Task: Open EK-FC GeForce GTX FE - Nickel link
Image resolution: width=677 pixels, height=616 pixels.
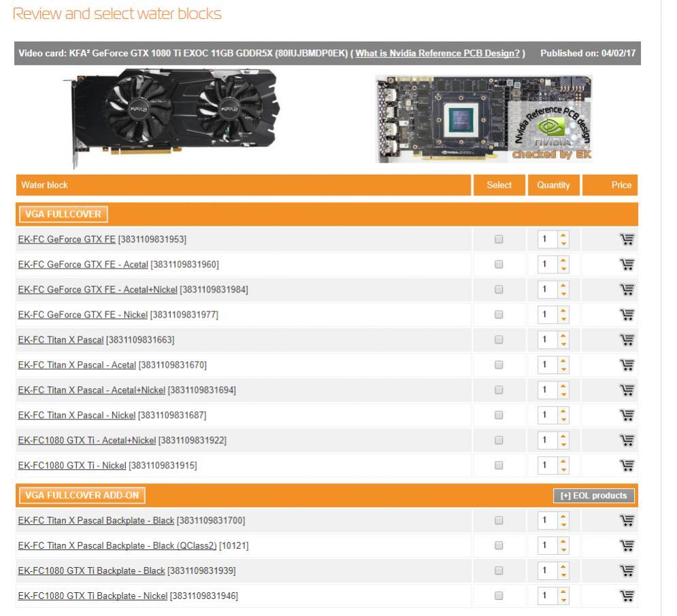Action: coord(82,315)
